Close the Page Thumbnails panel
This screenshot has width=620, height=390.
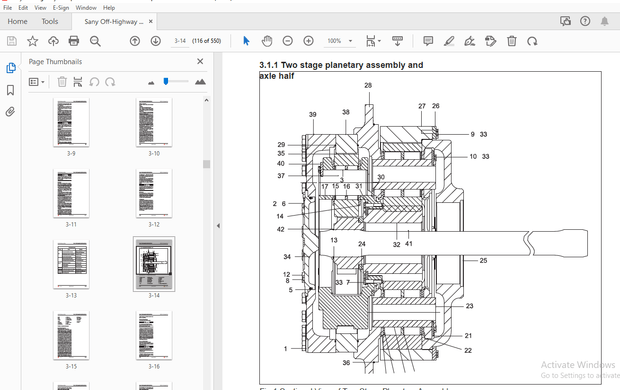click(200, 61)
